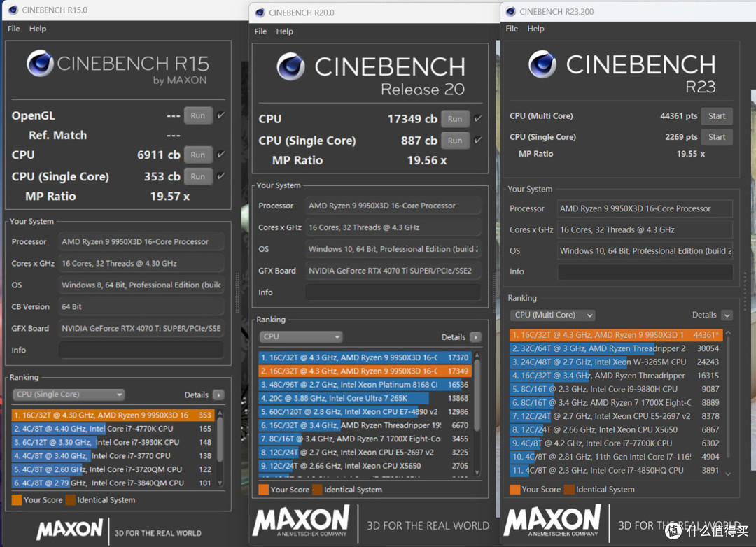Click Identical System swatch in R20
The image size is (756, 547).
point(317,490)
